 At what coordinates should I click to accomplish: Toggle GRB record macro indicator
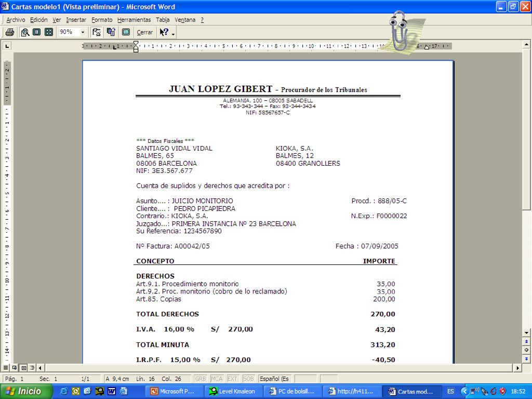[x=201, y=379]
